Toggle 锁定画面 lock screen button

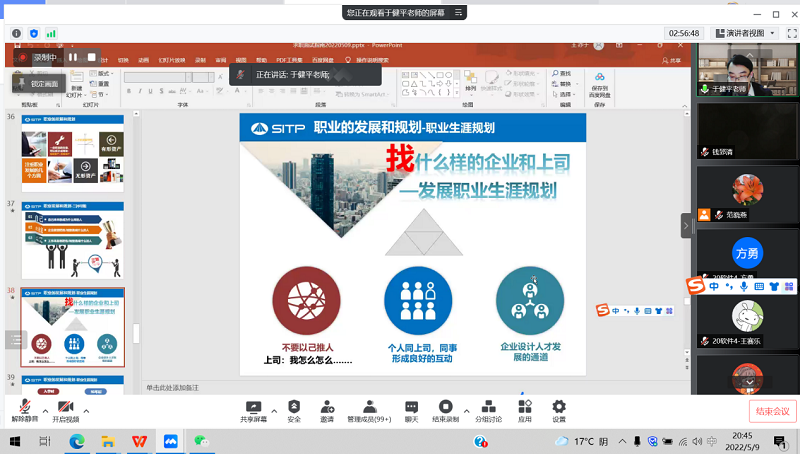(x=40, y=83)
